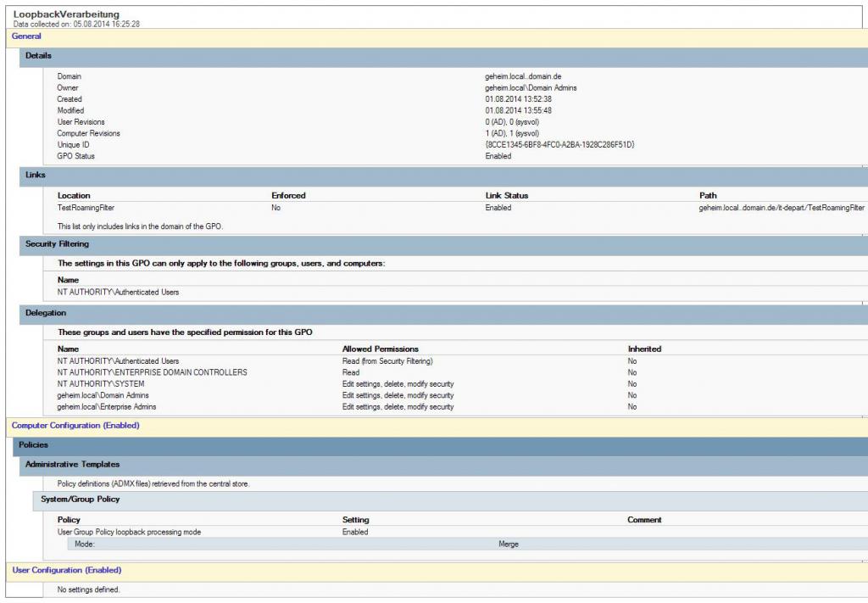The width and height of the screenshot is (868, 603).
Task: Select Authenticated Users in the Delegation list
Action: click(118, 361)
